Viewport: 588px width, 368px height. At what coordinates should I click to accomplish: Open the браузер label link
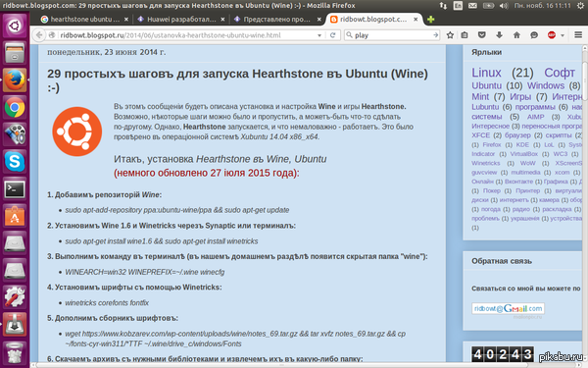coord(517,135)
